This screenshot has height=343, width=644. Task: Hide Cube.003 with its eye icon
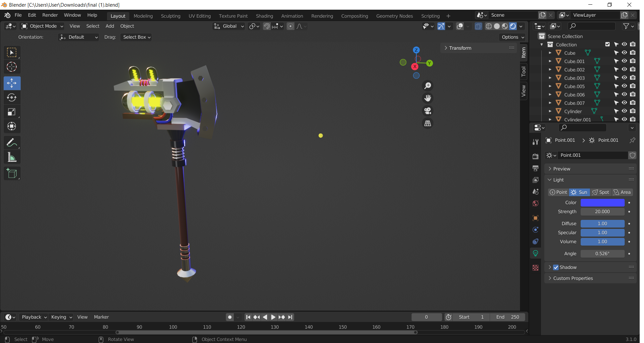pyautogui.click(x=624, y=78)
